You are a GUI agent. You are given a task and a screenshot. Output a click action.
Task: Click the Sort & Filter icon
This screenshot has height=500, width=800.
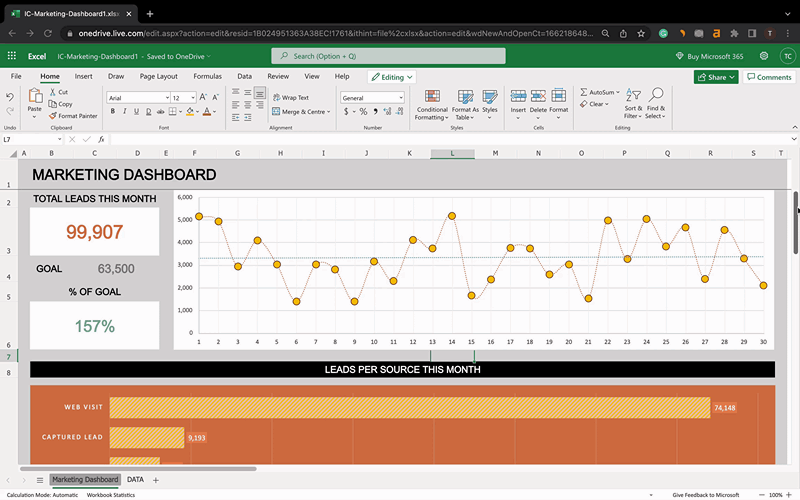coord(633,96)
